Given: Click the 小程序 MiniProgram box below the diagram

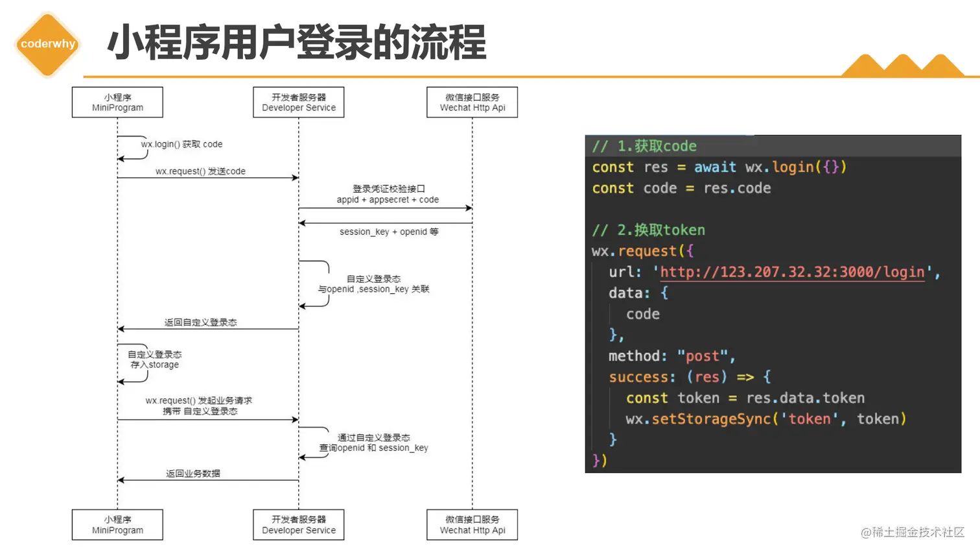Looking at the screenshot, I should [117, 525].
